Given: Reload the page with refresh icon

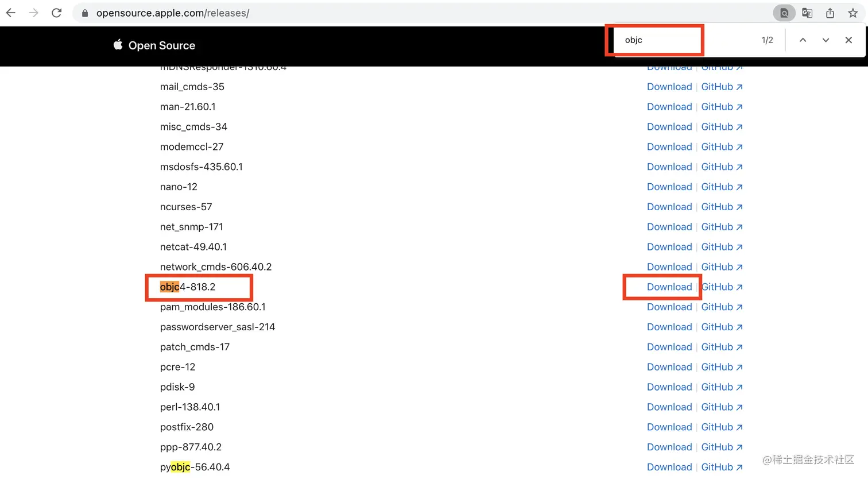Looking at the screenshot, I should coord(56,13).
